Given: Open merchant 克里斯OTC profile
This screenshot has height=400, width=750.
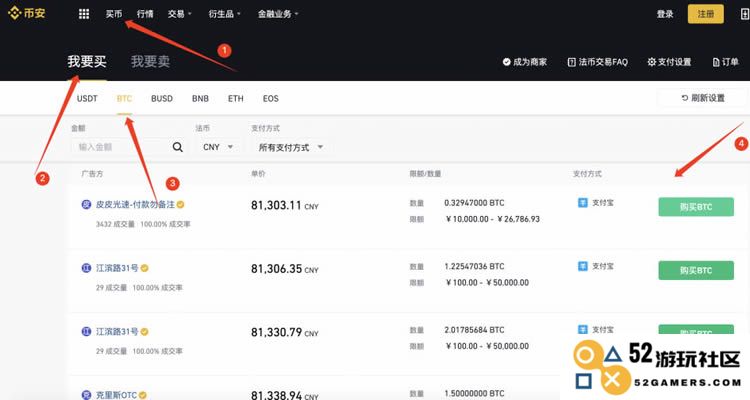Looking at the screenshot, I should point(116,395).
